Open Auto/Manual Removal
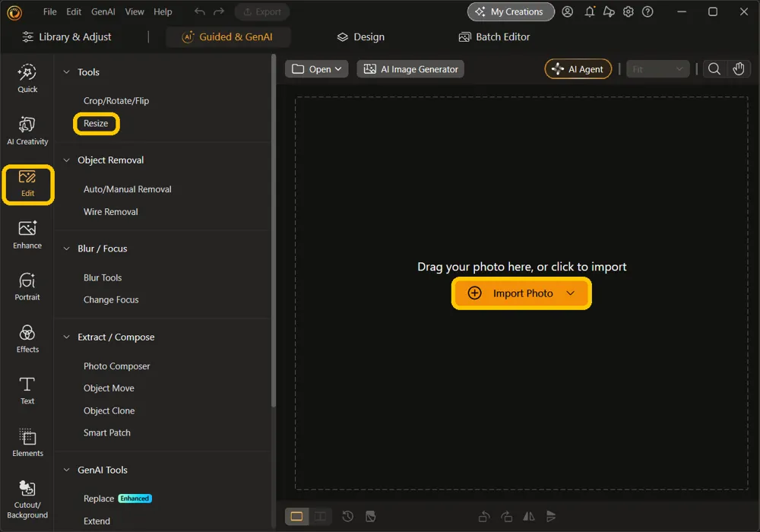Image resolution: width=760 pixels, height=532 pixels. pos(128,189)
